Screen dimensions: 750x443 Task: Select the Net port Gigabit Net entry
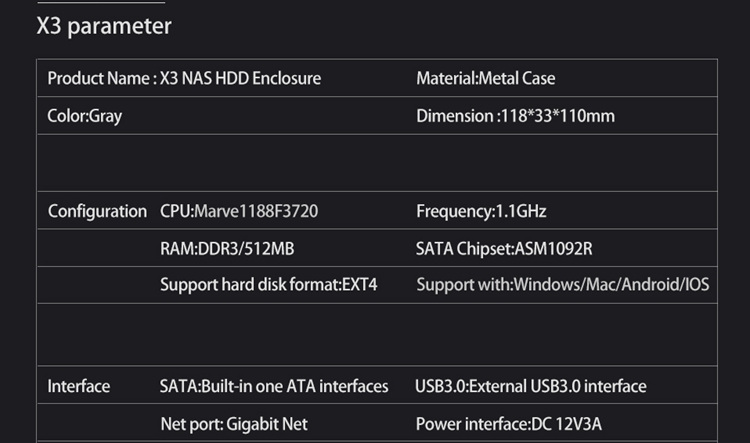(x=234, y=424)
